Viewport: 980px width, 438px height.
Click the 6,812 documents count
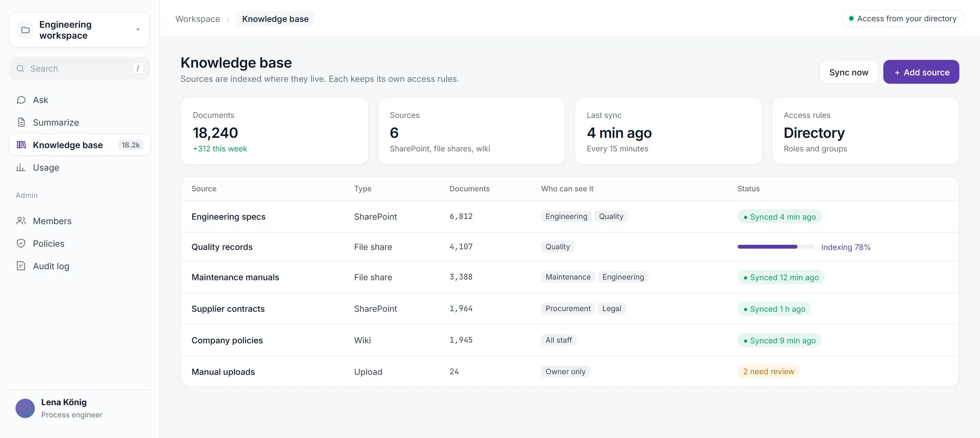(461, 216)
